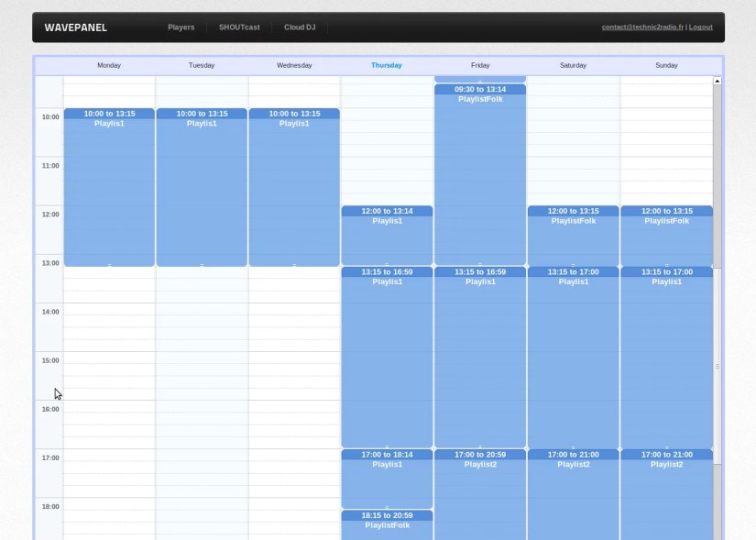Open the Cloud DJ section
This screenshot has height=540, width=756.
[300, 27]
